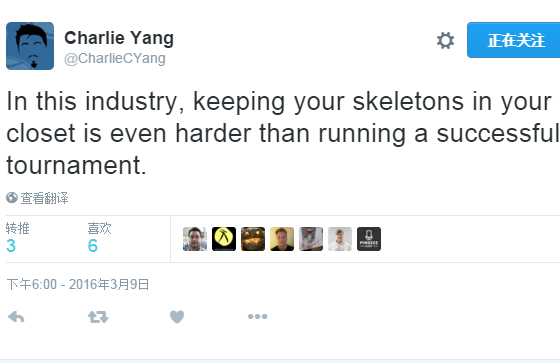Viewport: 560px width, 363px height.
Task: Open the flag image avatar
Action: coord(311,239)
